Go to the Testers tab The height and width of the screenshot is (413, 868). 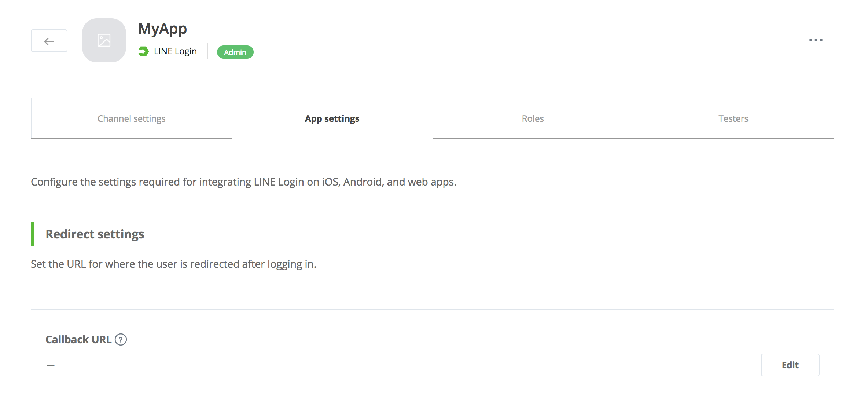[733, 118]
